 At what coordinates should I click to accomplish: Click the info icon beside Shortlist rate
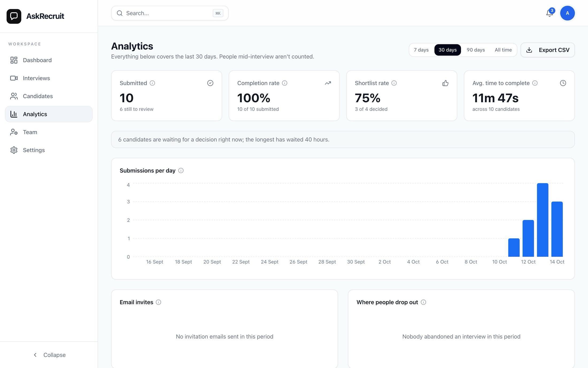[394, 83]
